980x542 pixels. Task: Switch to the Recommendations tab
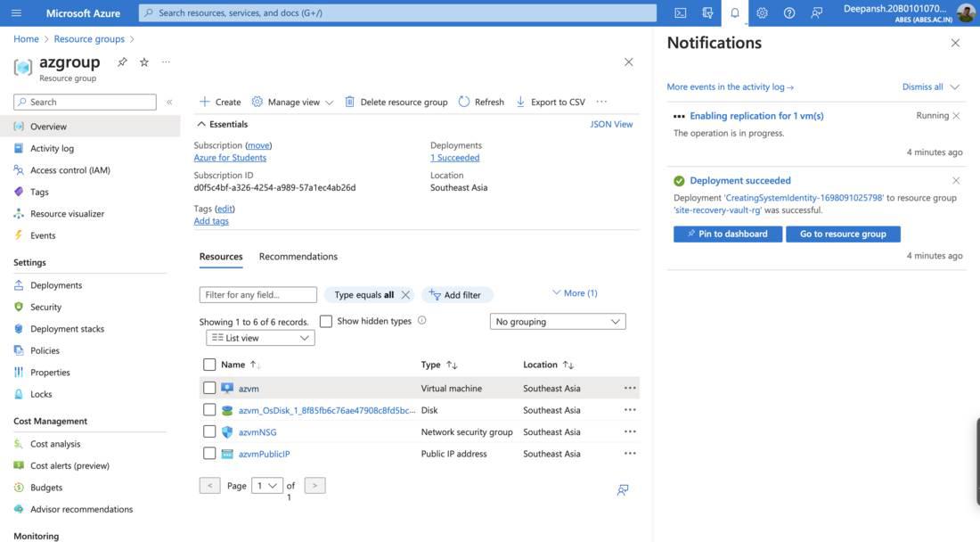(x=298, y=257)
